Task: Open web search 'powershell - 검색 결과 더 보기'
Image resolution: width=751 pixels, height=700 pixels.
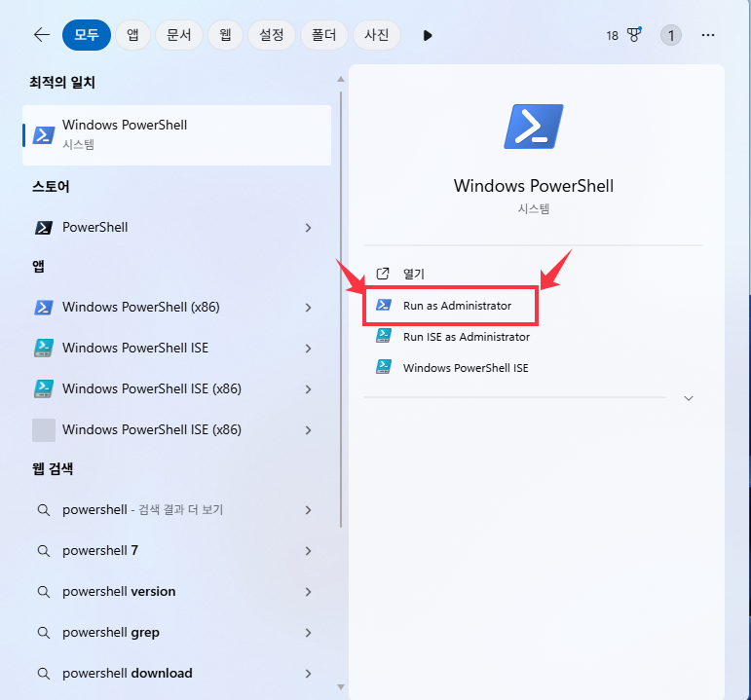Action: (x=176, y=510)
